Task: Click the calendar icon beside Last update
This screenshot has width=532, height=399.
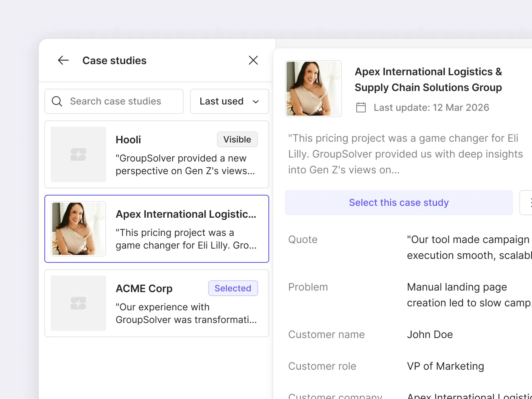Action: [x=361, y=107]
